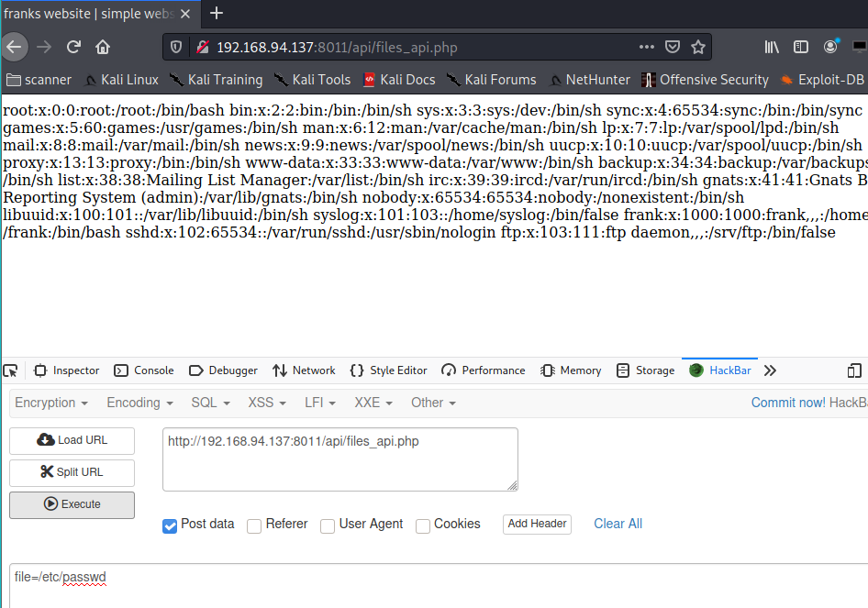Grab the URL textarea resize handle
Image resolution: width=868 pixels, height=608 pixels.
pyautogui.click(x=513, y=485)
